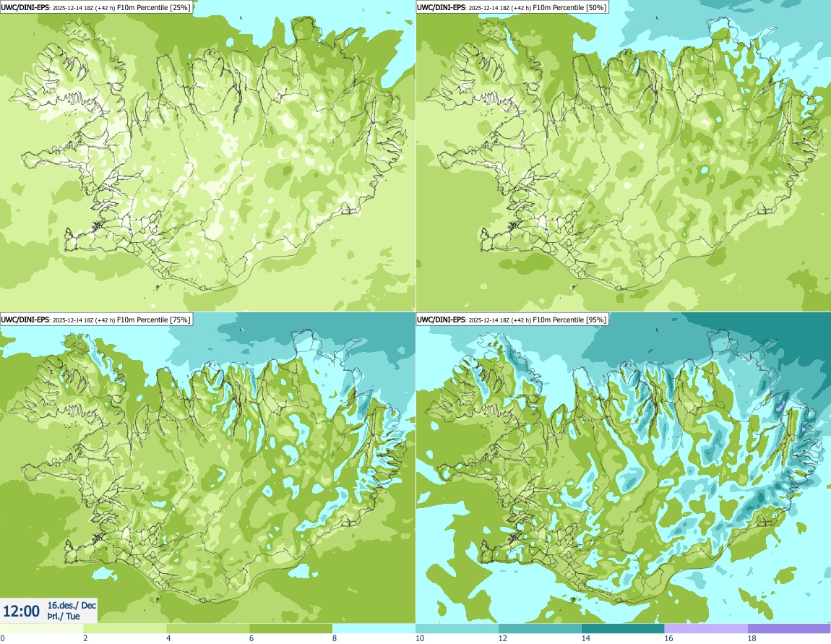This screenshot has height=644, width=831.
Task: Click the F10m Percentile [75%] panel title
Action: [96, 319]
